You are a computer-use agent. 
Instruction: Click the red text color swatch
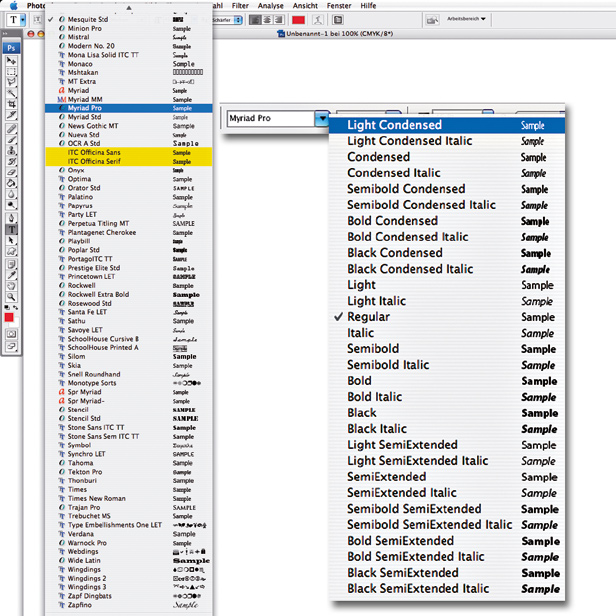pos(298,19)
